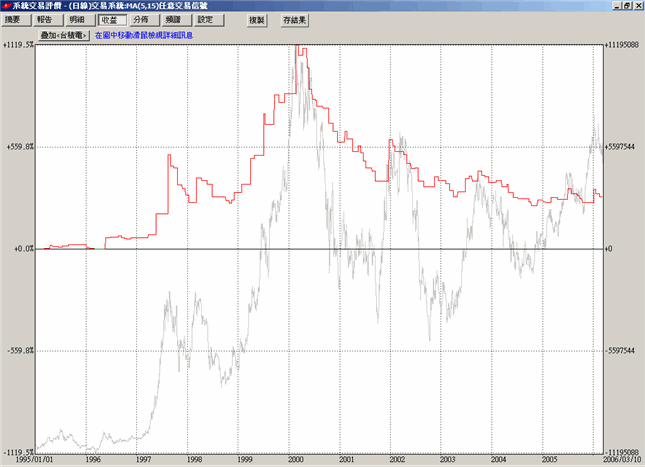645x467 pixels.
Task: Open the 頻譜 spectrum view
Action: [x=174, y=19]
